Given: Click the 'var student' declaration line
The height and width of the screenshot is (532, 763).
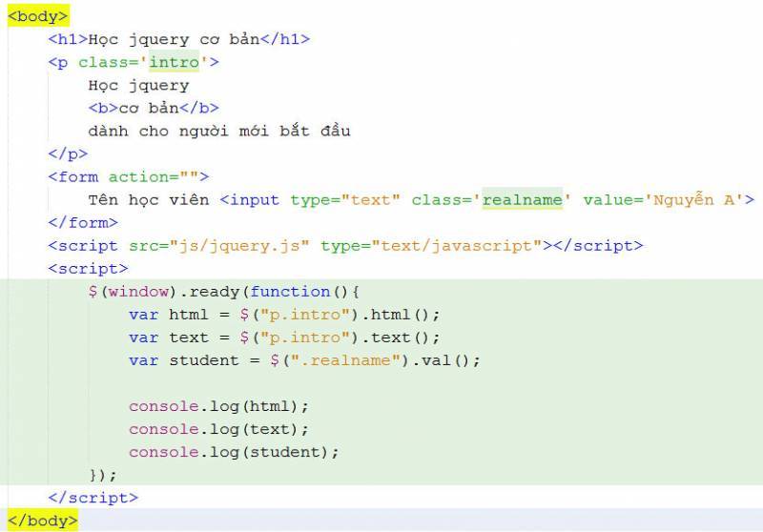Looking at the screenshot, I should (304, 360).
